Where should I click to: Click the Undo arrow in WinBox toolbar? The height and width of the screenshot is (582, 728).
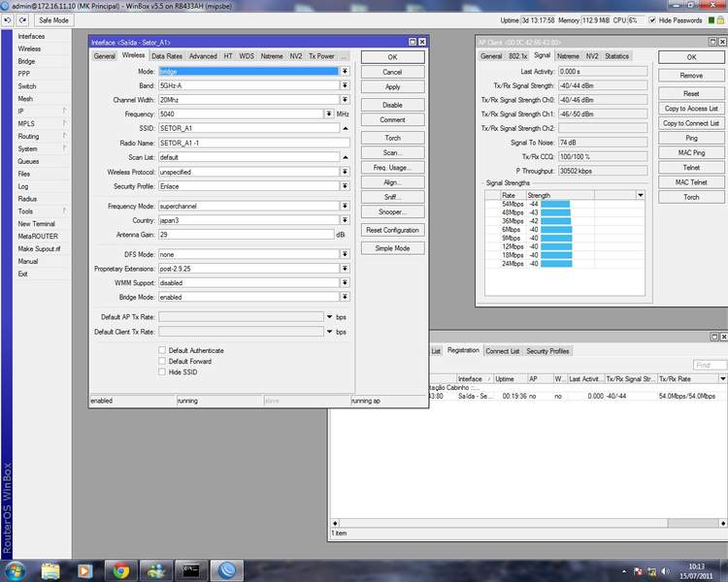[x=8, y=20]
